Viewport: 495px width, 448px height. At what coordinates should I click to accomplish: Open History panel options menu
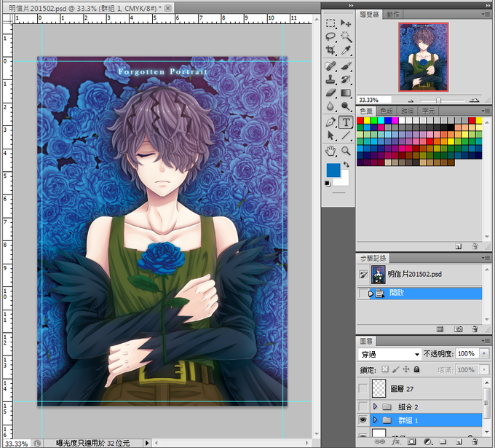click(x=486, y=258)
